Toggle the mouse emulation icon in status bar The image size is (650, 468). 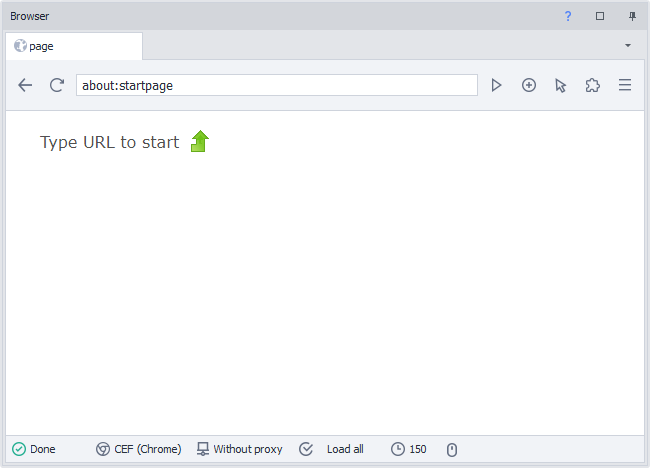point(451,450)
